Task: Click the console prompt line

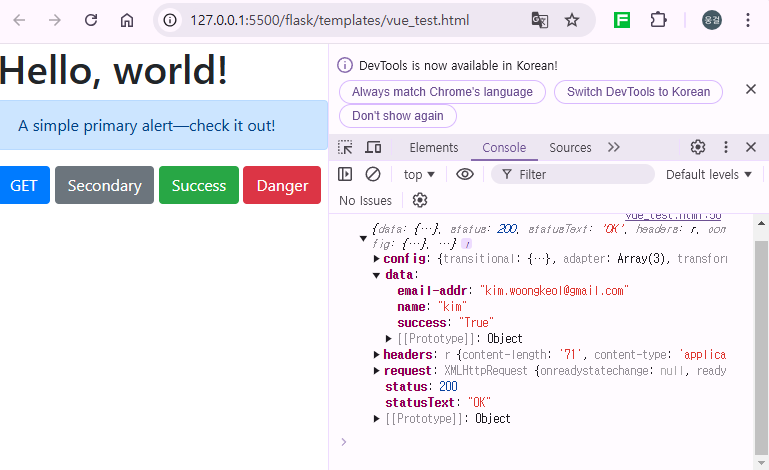Action: (539, 442)
